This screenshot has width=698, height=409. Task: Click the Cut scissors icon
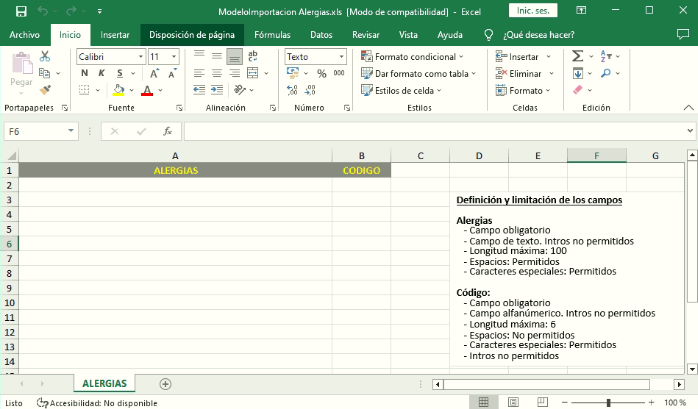click(x=44, y=57)
